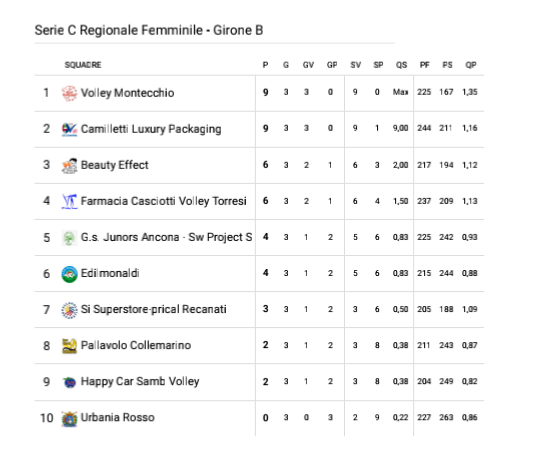Click the QS column header
547x467 pixels.
tap(401, 65)
